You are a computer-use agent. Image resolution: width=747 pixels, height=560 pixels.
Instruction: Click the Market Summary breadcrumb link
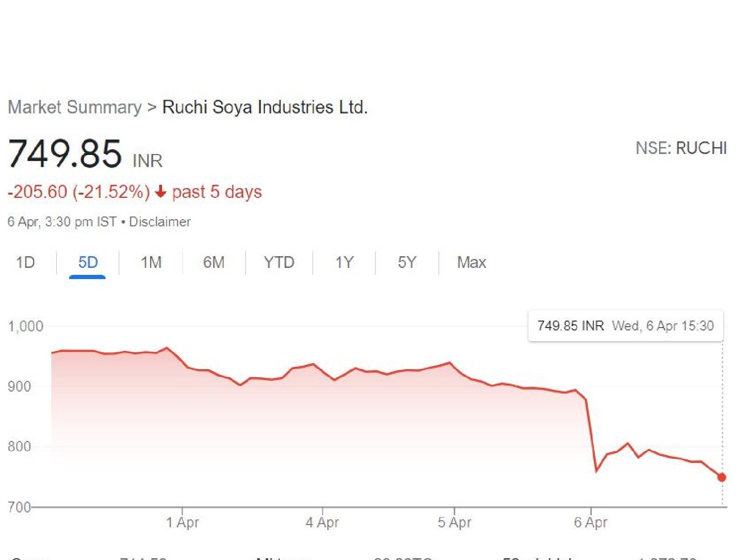(75, 107)
